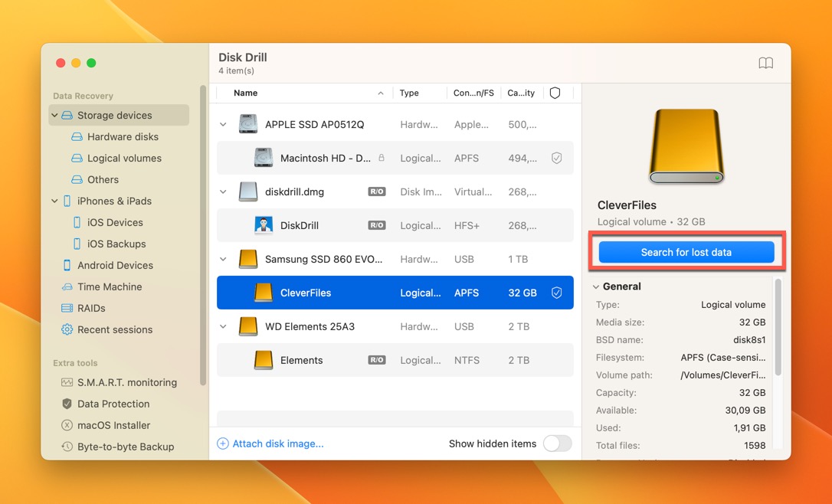Collapse the WD Elements 25A3 row
This screenshot has height=504, width=832.
(223, 326)
